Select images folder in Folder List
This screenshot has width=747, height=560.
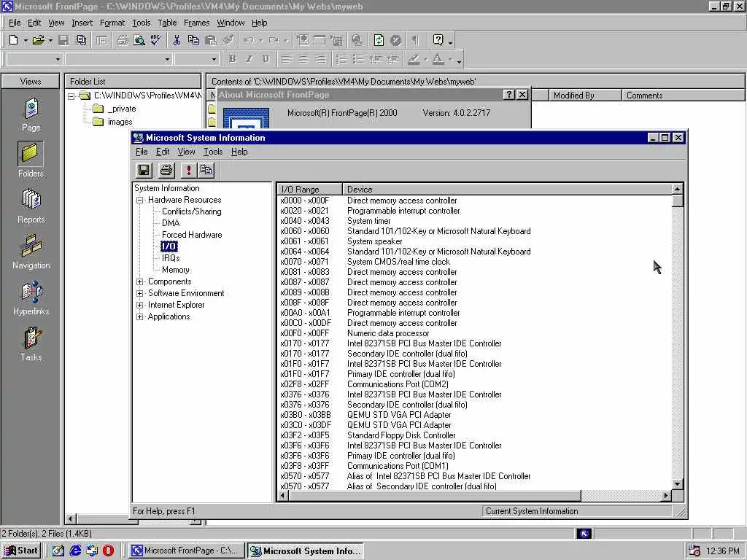pos(120,122)
